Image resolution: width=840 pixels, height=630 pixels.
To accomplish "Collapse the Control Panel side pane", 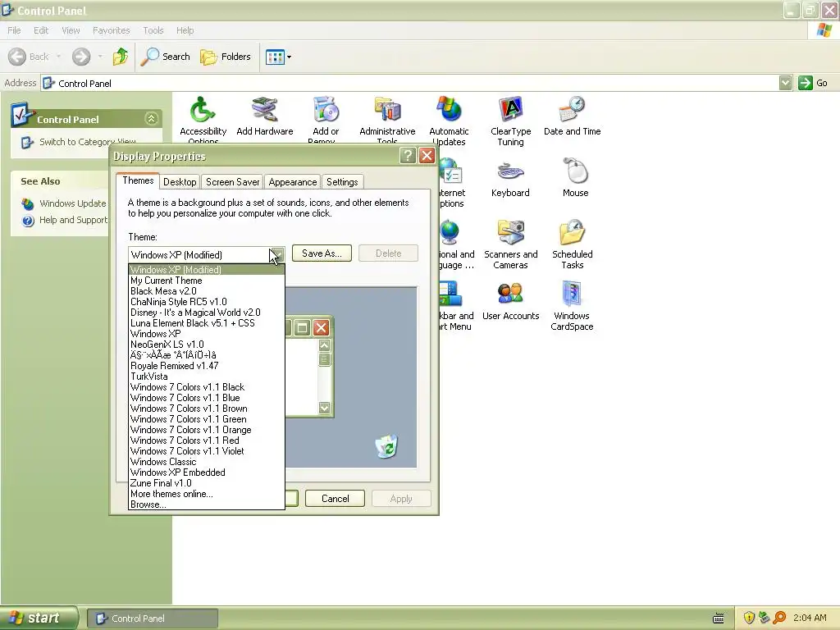I will pyautogui.click(x=152, y=119).
